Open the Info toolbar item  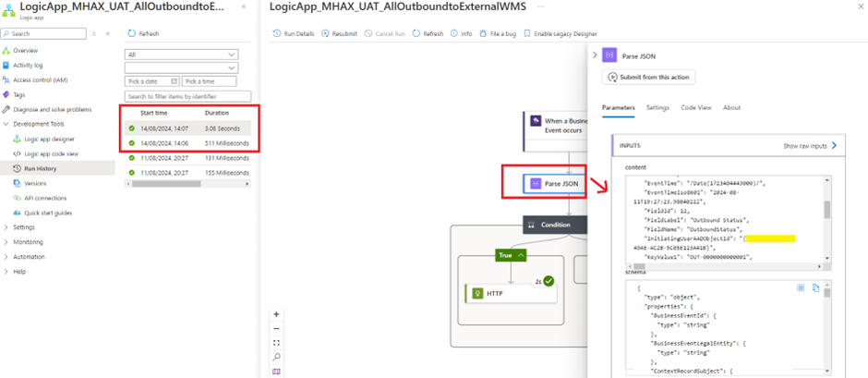(461, 34)
